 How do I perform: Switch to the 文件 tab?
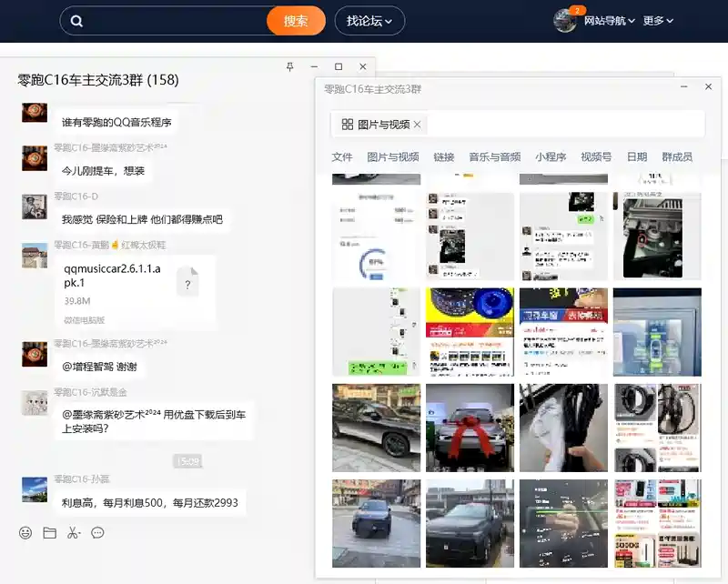click(x=342, y=157)
